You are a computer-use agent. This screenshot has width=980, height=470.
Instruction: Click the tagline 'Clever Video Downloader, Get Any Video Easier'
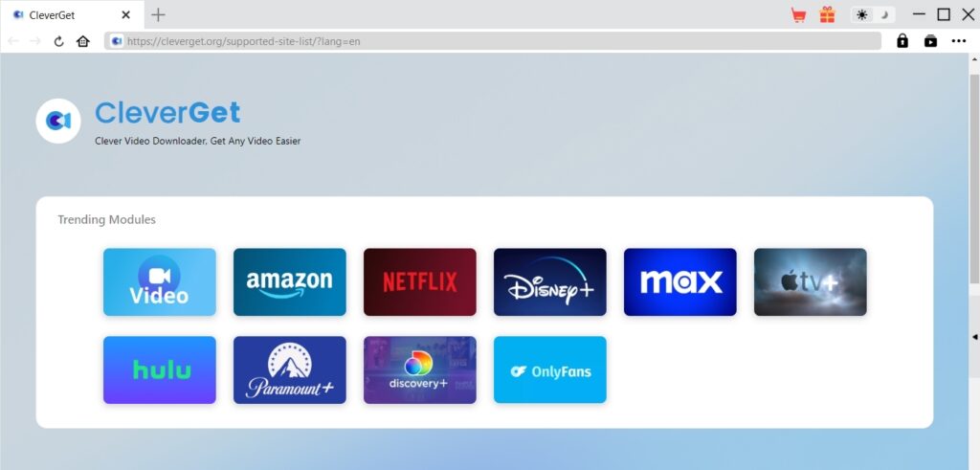[197, 142]
